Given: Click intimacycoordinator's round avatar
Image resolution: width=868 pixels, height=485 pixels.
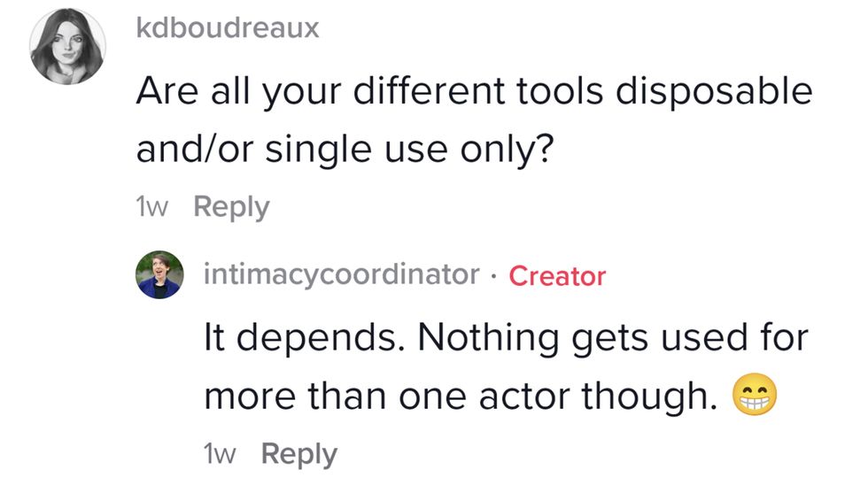Looking at the screenshot, I should (159, 274).
